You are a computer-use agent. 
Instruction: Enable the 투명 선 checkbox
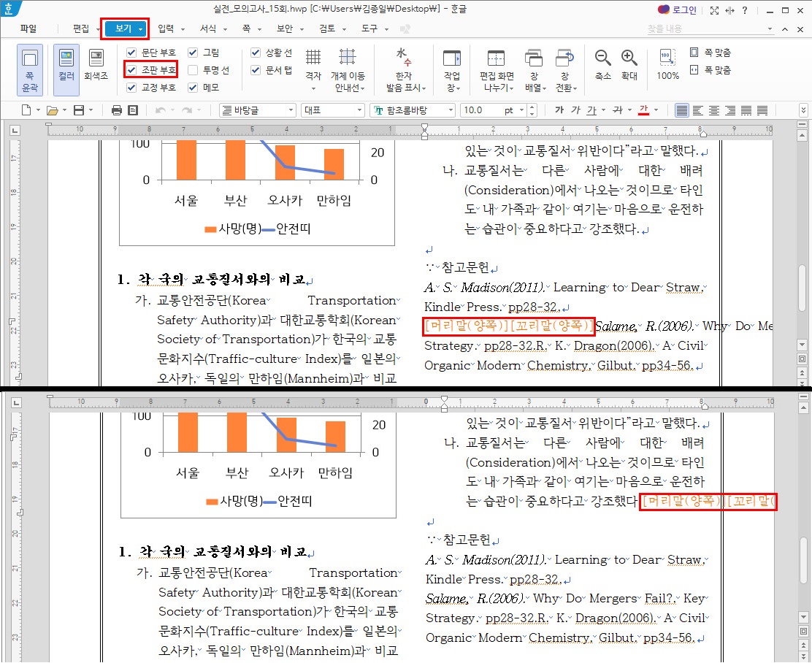click(x=193, y=70)
